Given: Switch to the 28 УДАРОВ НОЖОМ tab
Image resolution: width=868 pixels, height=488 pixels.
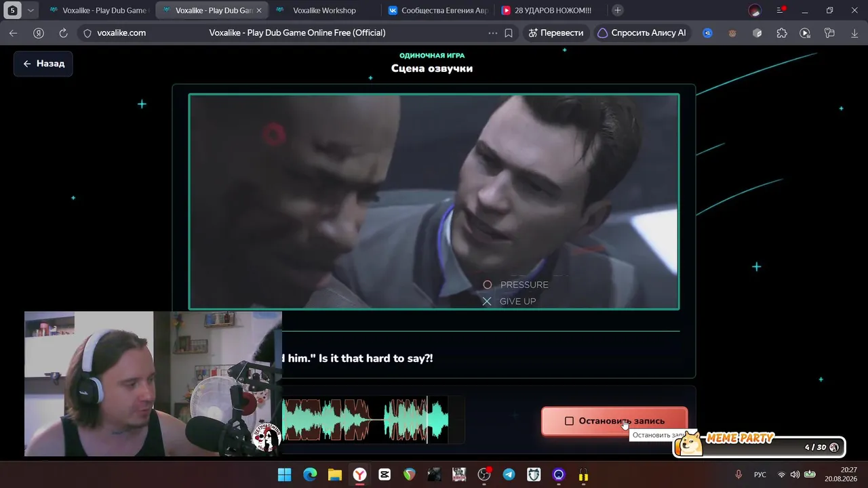Looking at the screenshot, I should 551,10.
